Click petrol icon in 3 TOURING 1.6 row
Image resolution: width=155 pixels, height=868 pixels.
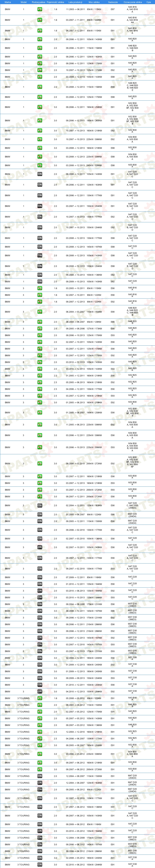[39, 698]
